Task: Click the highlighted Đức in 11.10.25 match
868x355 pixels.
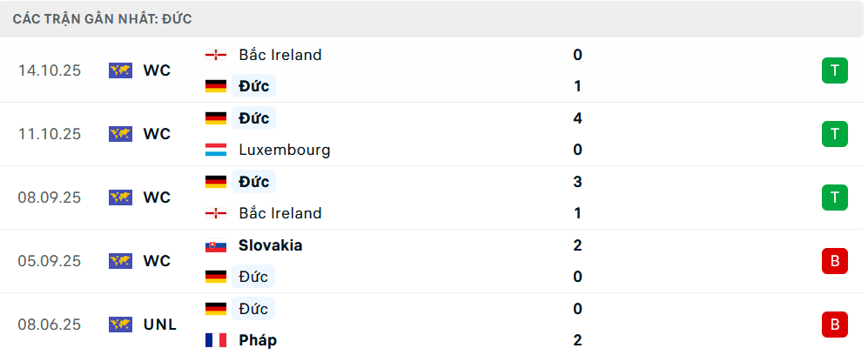Action: click(x=253, y=118)
